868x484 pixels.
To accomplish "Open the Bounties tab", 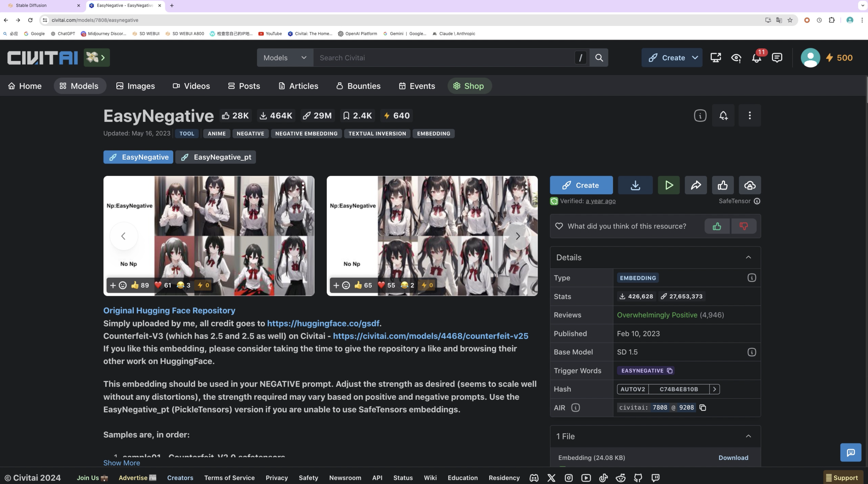I will click(x=358, y=86).
